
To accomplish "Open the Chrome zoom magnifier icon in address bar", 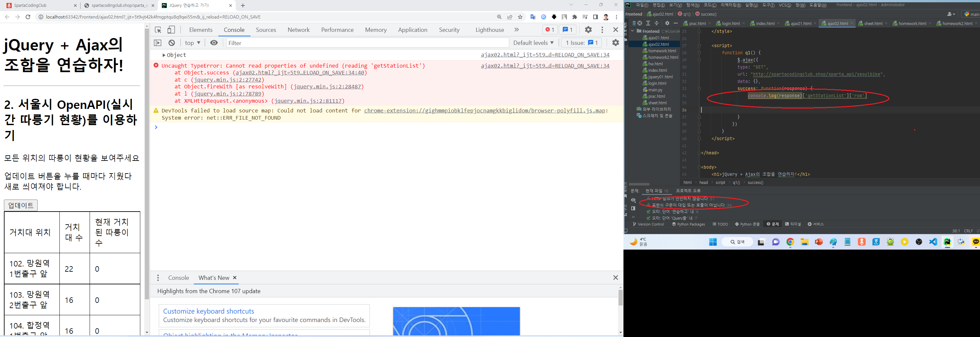I will point(499,17).
